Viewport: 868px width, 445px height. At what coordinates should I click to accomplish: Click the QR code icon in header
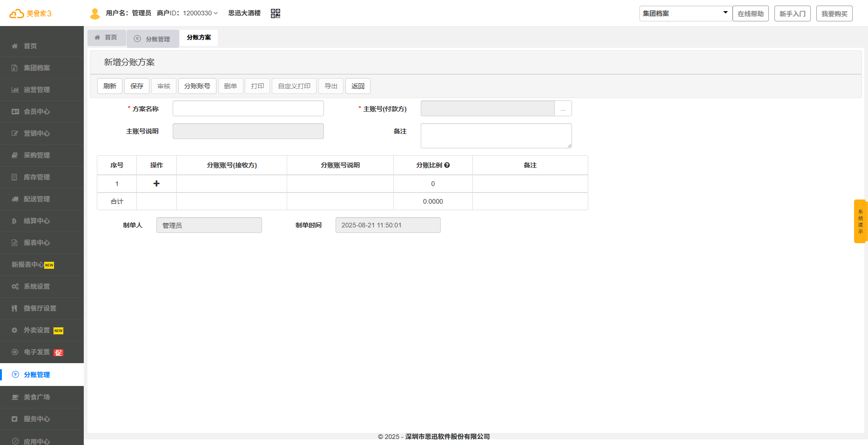(x=276, y=13)
